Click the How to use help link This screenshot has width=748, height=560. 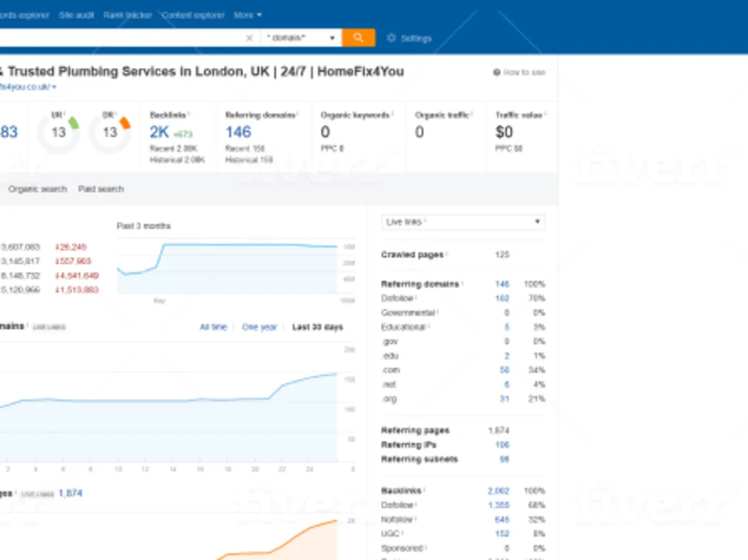coord(520,72)
